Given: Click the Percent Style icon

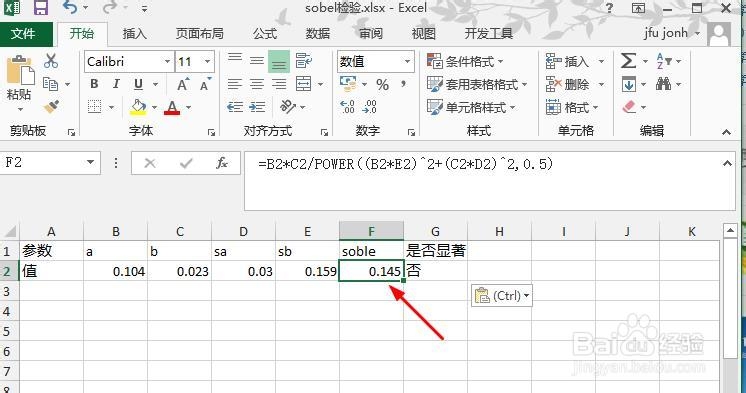Looking at the screenshot, I should (382, 85).
